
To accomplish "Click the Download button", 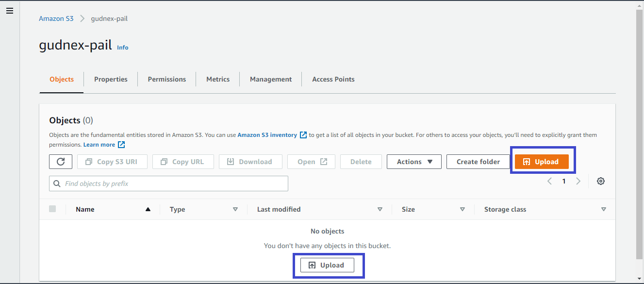I will pos(250,162).
